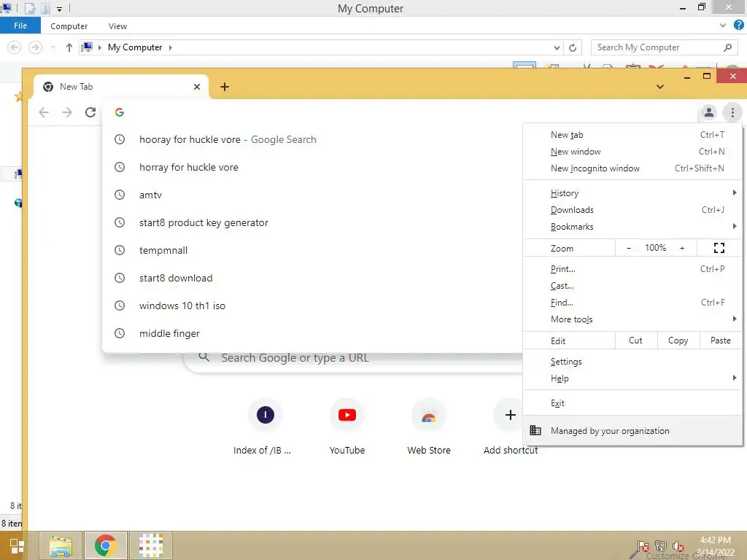Click the Index of /IB shortcut icon
747x560 pixels.
click(266, 415)
